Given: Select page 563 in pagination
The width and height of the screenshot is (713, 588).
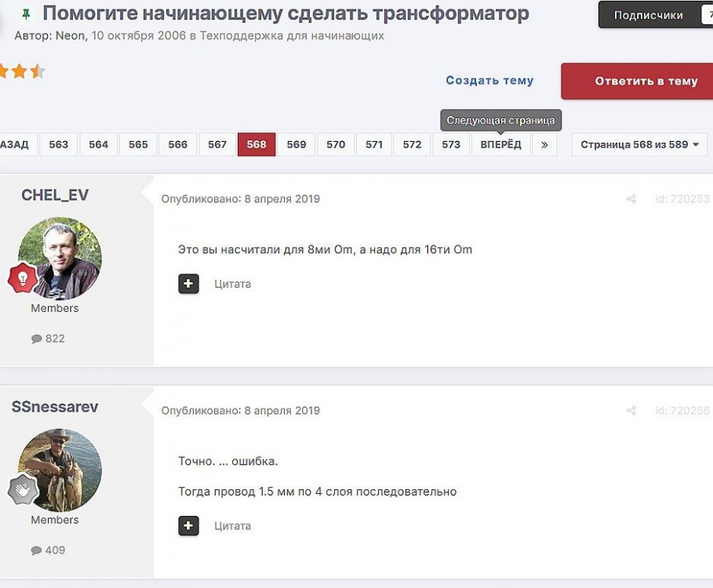Looking at the screenshot, I should pyautogui.click(x=59, y=145).
